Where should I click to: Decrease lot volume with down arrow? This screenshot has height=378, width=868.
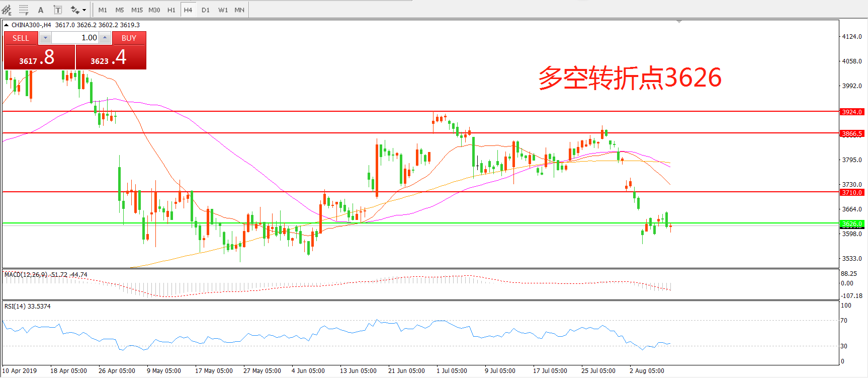[x=45, y=38]
